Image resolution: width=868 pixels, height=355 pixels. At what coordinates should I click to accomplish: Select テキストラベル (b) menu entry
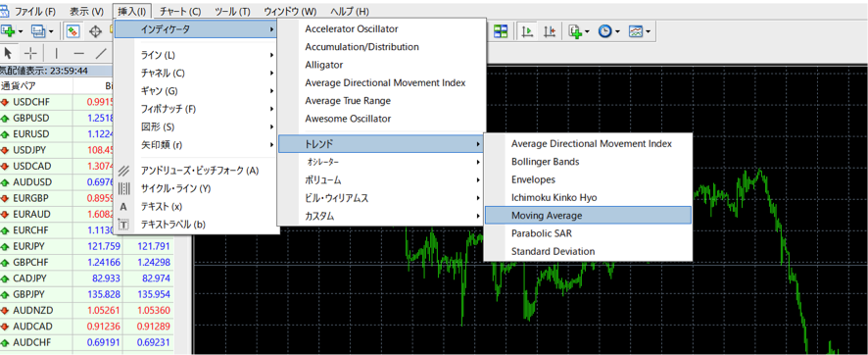(x=197, y=225)
